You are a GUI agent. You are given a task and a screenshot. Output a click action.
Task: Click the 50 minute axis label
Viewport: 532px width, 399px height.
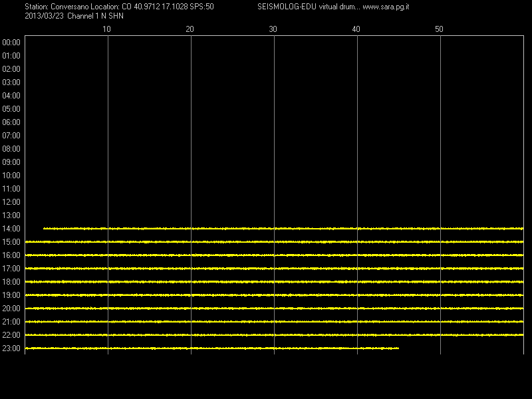pyautogui.click(x=439, y=29)
